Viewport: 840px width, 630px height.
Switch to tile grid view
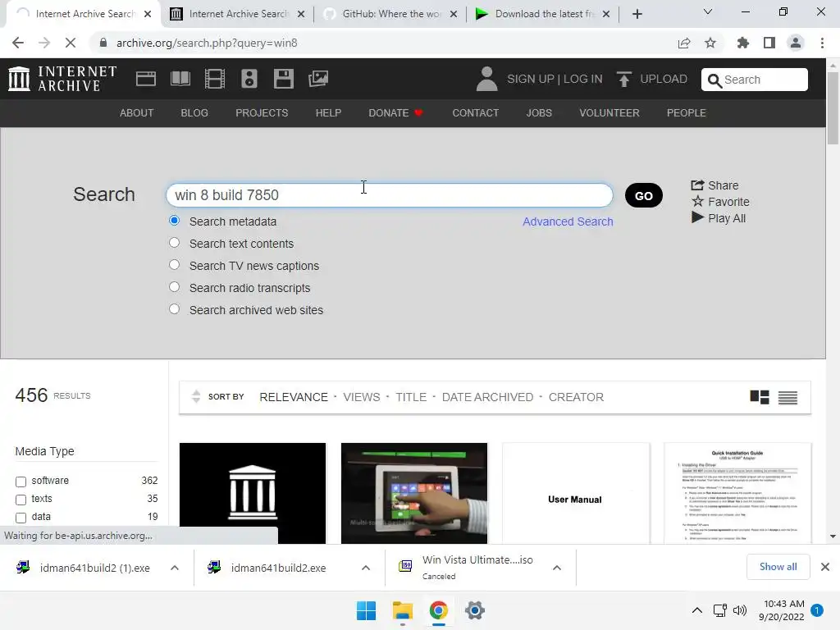(x=759, y=397)
